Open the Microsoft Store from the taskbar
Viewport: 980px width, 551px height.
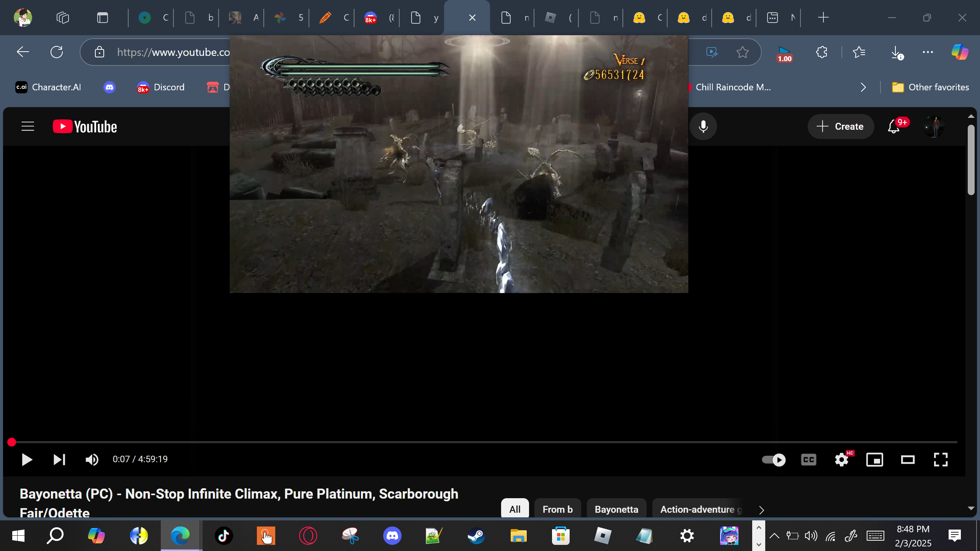pyautogui.click(x=560, y=536)
